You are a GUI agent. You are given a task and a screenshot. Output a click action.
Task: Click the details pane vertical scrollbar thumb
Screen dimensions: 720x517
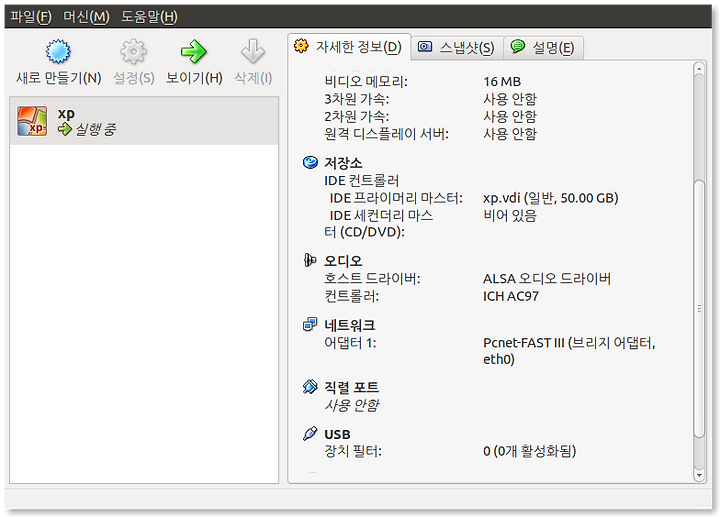pos(699,309)
